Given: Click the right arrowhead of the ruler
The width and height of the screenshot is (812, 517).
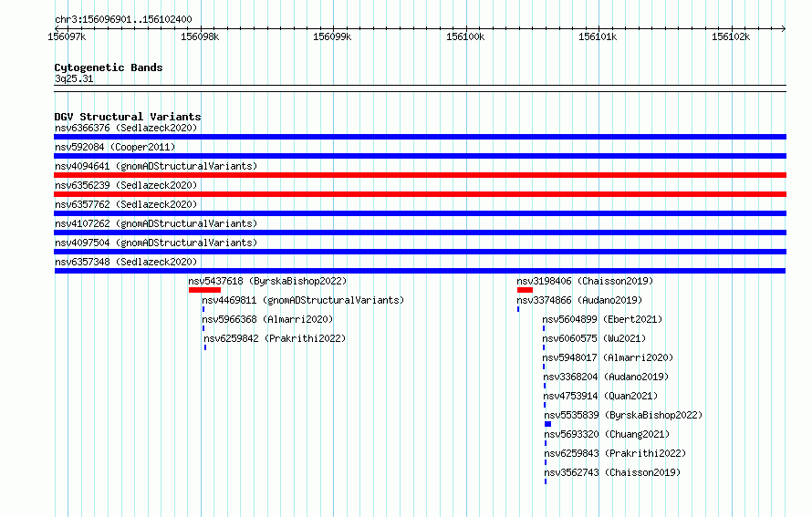Looking at the screenshot, I should point(784,28).
